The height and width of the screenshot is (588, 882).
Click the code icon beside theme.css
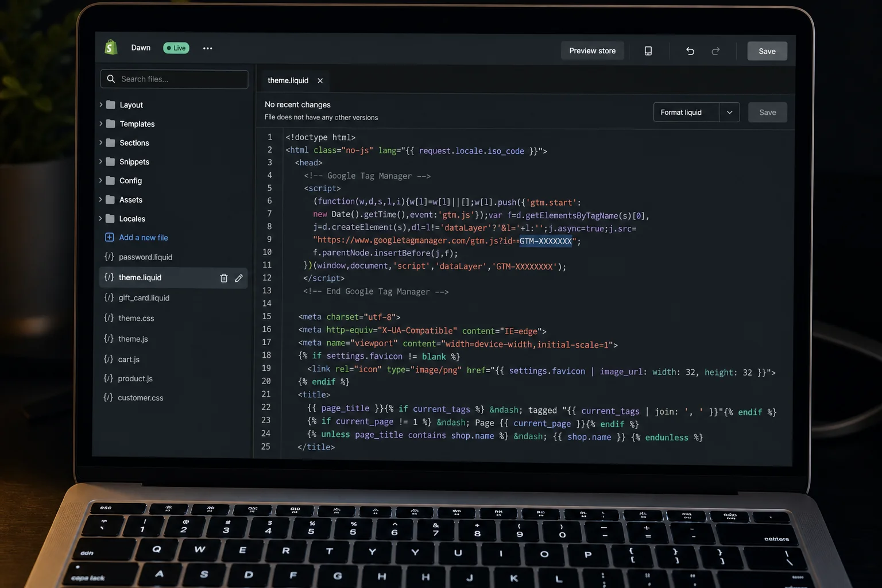click(x=109, y=318)
